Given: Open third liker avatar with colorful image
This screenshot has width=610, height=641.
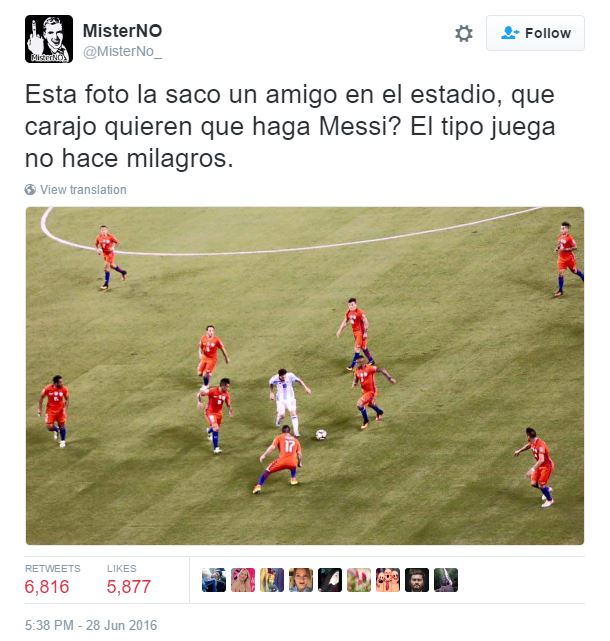Looking at the screenshot, I should click(x=272, y=580).
